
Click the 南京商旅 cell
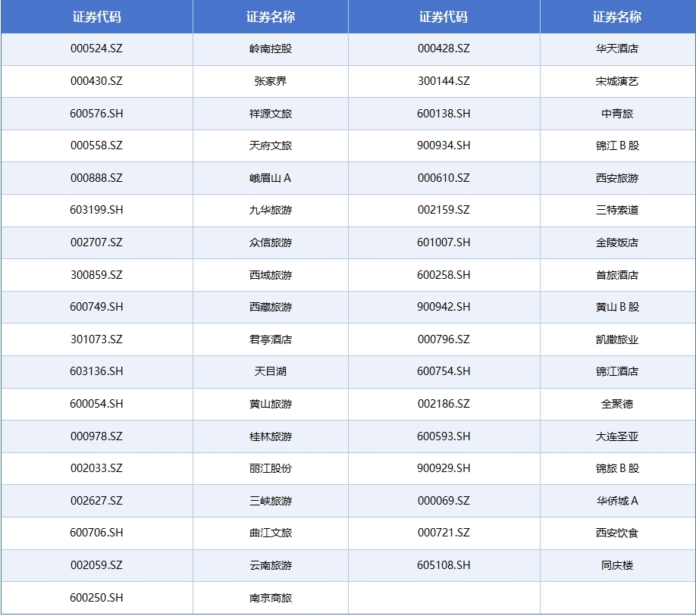271,598
